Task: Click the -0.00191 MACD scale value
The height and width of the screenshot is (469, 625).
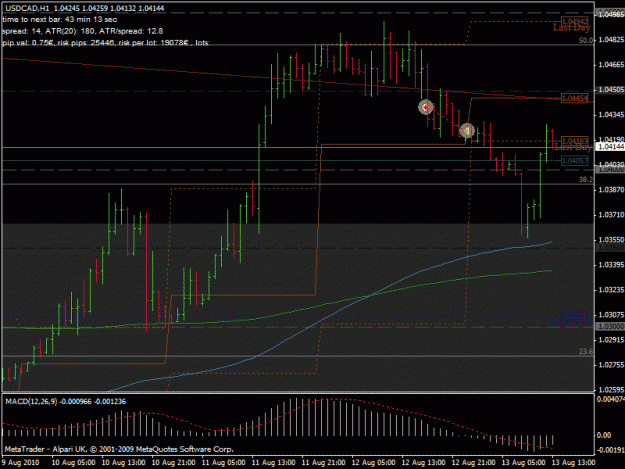Action: tap(610, 450)
